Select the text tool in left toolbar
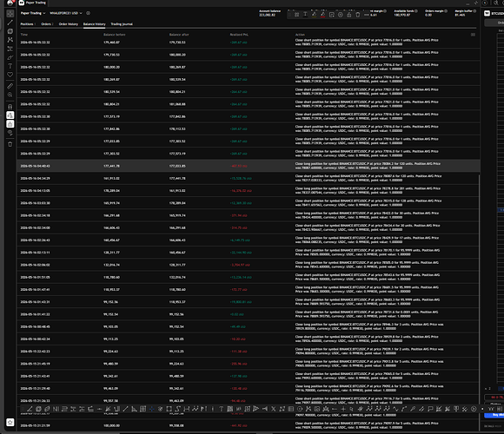The image size is (504, 434). [10, 66]
